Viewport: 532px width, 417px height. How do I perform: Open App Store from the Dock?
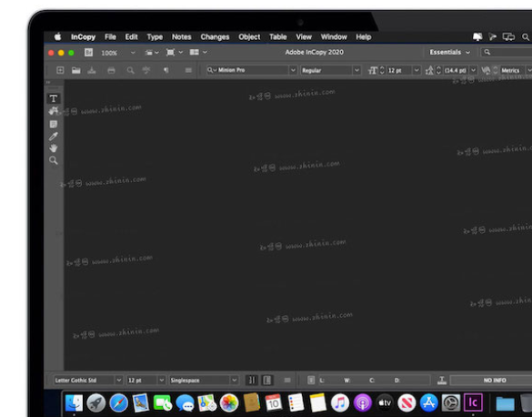pyautogui.click(x=429, y=403)
